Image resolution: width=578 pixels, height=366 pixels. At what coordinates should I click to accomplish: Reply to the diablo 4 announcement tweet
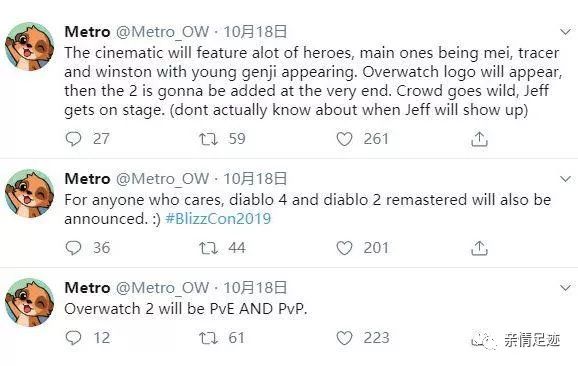(73, 248)
